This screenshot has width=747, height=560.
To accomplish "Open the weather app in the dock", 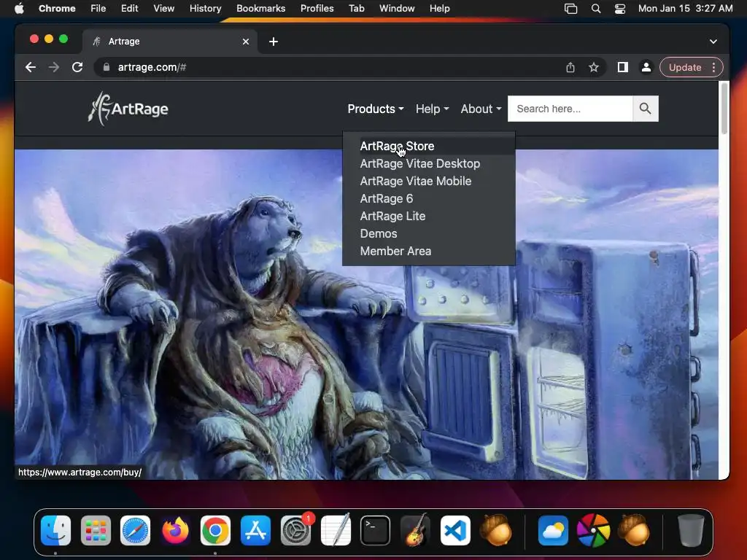I will click(x=553, y=530).
